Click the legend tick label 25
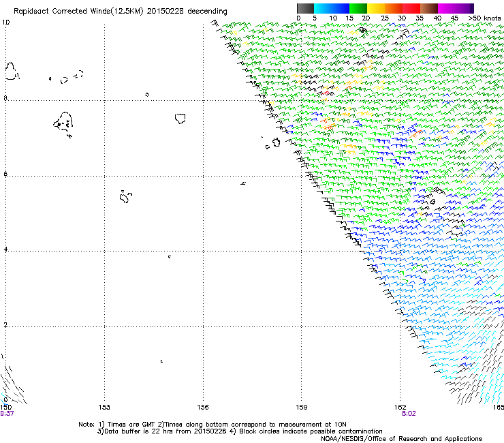 click(385, 18)
